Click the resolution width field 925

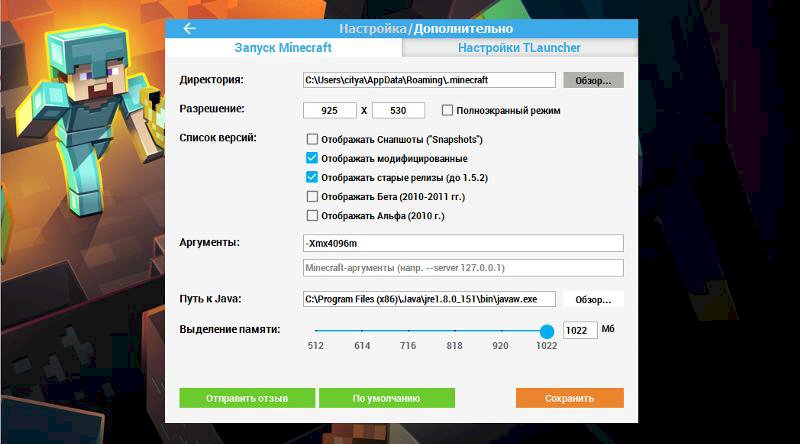[330, 110]
